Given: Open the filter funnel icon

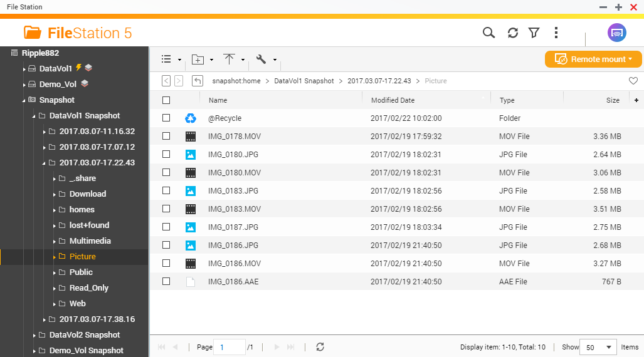Looking at the screenshot, I should [x=534, y=33].
